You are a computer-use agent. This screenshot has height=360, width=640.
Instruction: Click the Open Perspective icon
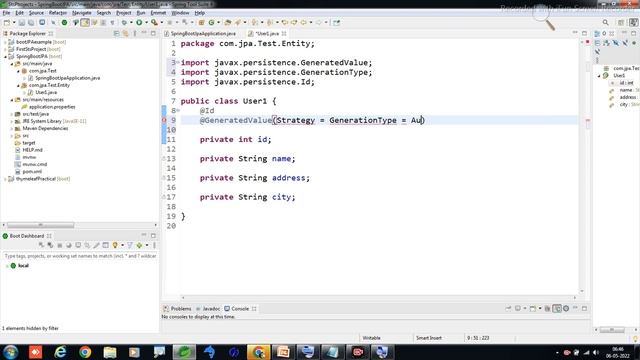(x=621, y=23)
